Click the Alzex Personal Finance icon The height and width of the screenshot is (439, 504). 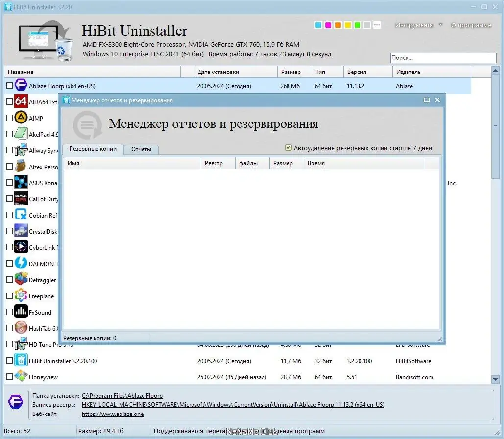(21, 166)
